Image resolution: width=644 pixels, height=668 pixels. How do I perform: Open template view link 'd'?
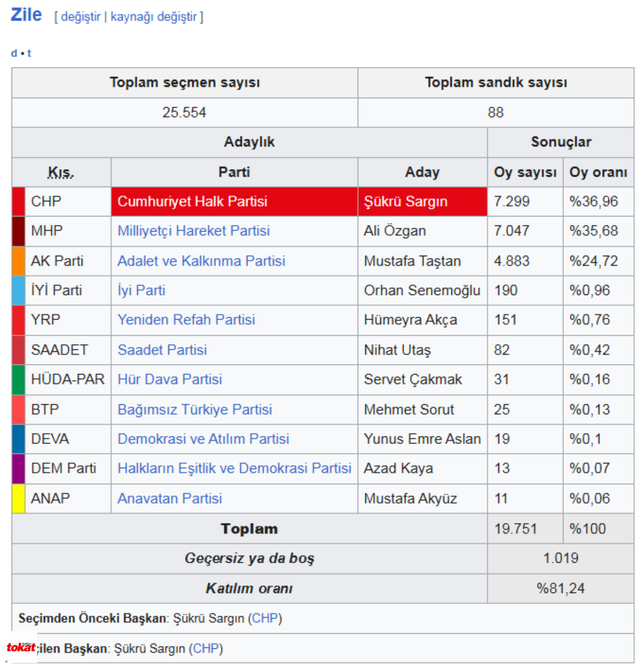point(14,53)
